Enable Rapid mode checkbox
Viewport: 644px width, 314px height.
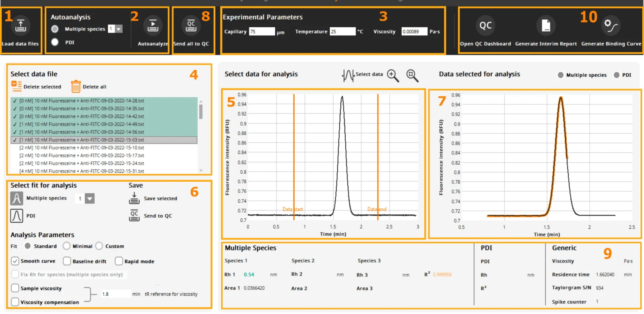tap(119, 261)
